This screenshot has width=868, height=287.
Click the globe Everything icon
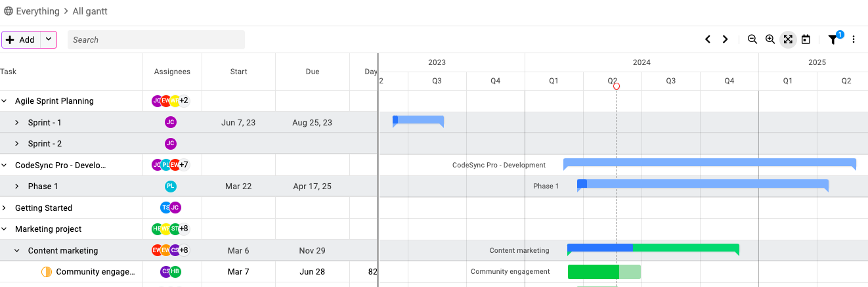tap(9, 11)
